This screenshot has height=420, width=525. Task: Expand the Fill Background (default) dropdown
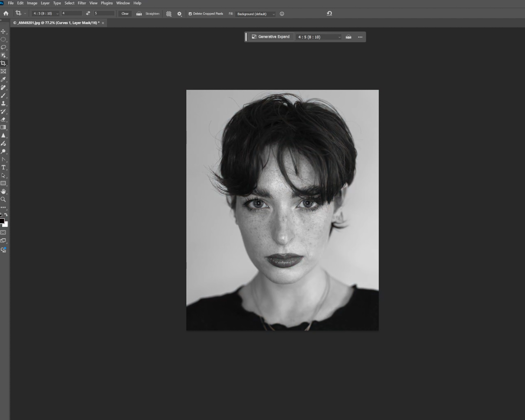[x=255, y=14]
